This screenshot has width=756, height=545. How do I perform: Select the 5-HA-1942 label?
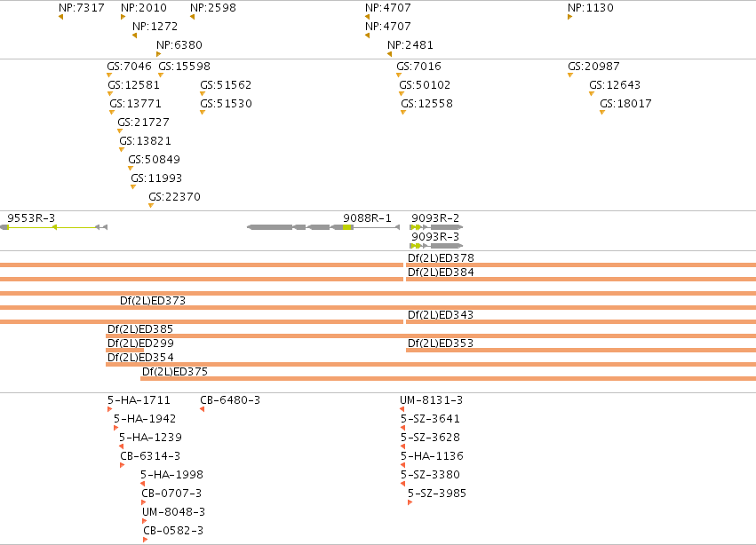pos(145,419)
